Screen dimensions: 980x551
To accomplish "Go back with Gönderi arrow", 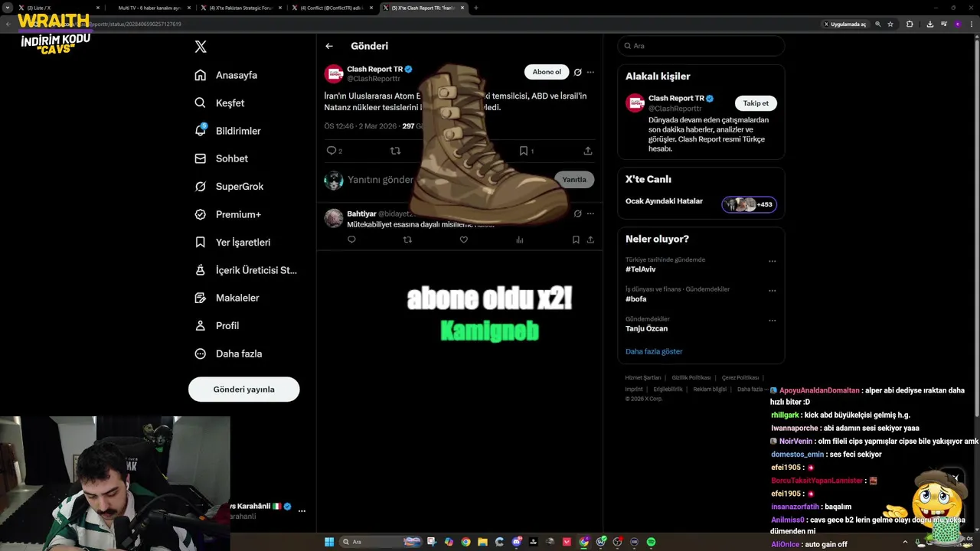I will coord(329,46).
